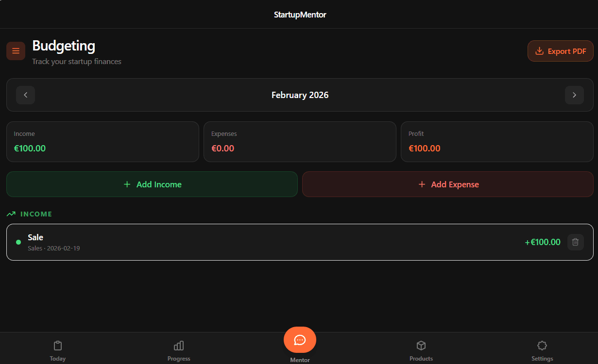This screenshot has height=364, width=598.
Task: Click the green trending arrow beside INCOME
Action: tap(11, 214)
